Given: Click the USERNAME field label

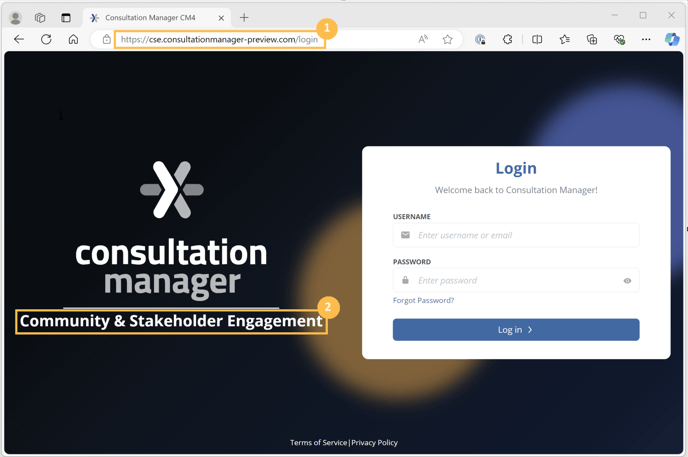Looking at the screenshot, I should 412,217.
